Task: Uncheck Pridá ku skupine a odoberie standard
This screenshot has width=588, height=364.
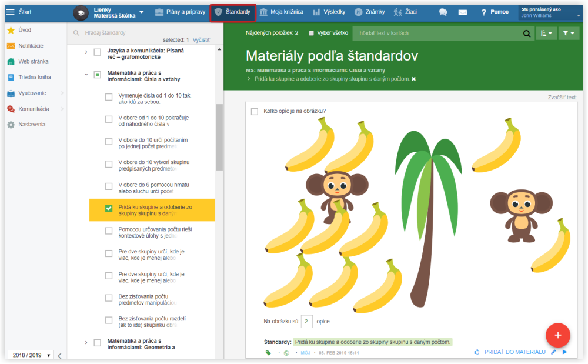Action: (x=109, y=209)
